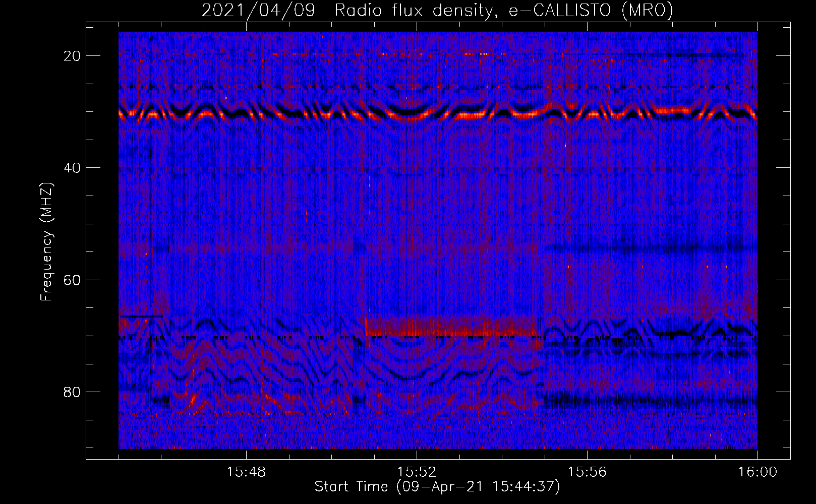This screenshot has width=816, height=504.
Task: Click the 15:52 time tick label
Action: pyautogui.click(x=417, y=472)
